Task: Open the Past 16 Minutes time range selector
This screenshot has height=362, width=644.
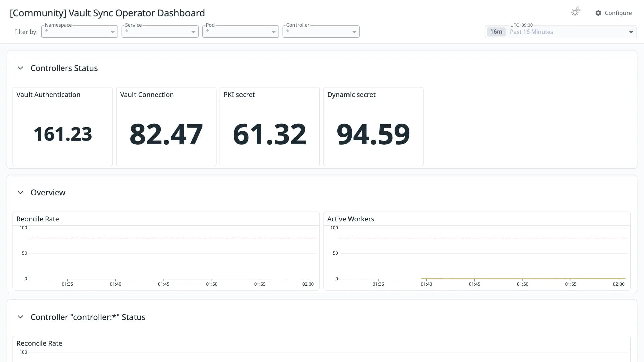Action: tap(560, 32)
